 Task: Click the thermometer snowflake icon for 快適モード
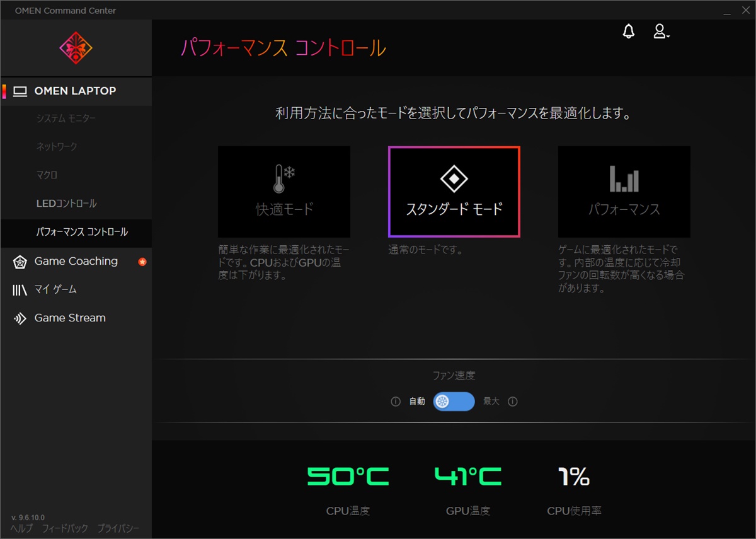[x=284, y=180]
